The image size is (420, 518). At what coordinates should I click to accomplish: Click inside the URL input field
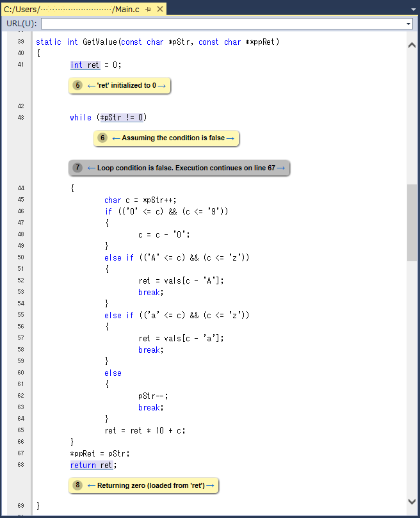tap(224, 24)
